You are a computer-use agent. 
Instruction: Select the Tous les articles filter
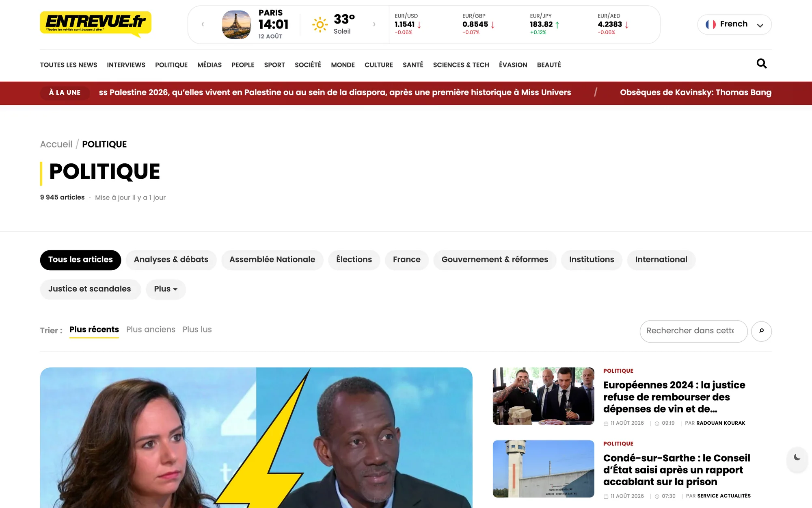click(x=80, y=260)
